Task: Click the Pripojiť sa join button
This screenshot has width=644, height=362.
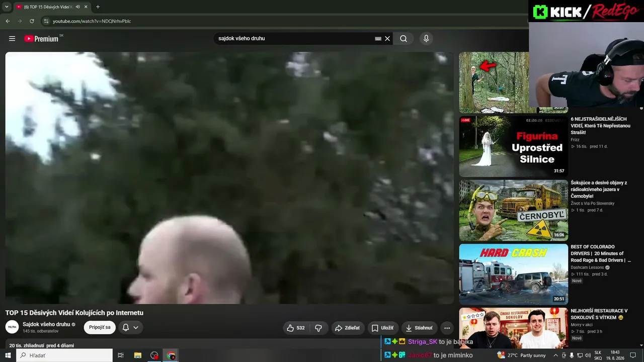Action: click(100, 328)
